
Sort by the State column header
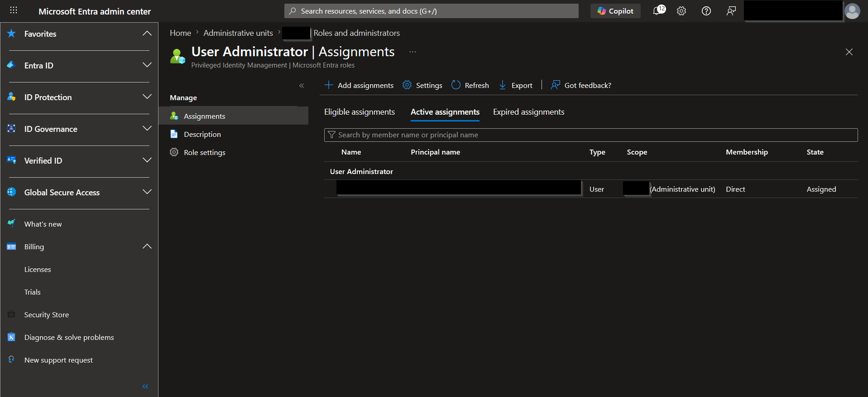pyautogui.click(x=815, y=152)
